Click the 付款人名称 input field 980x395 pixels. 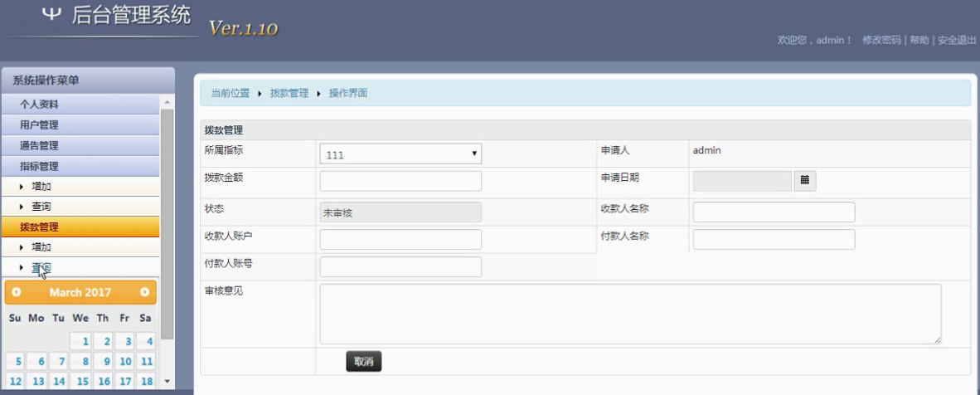tap(774, 239)
